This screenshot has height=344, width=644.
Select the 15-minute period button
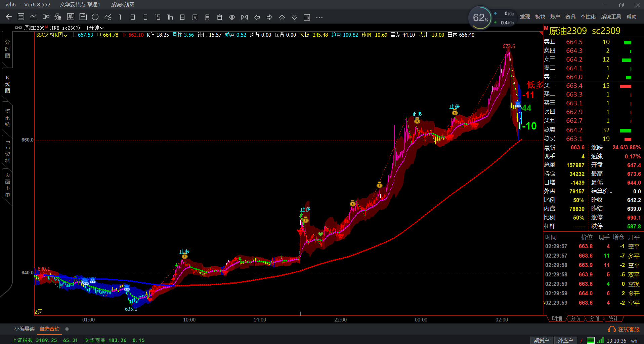click(158, 17)
